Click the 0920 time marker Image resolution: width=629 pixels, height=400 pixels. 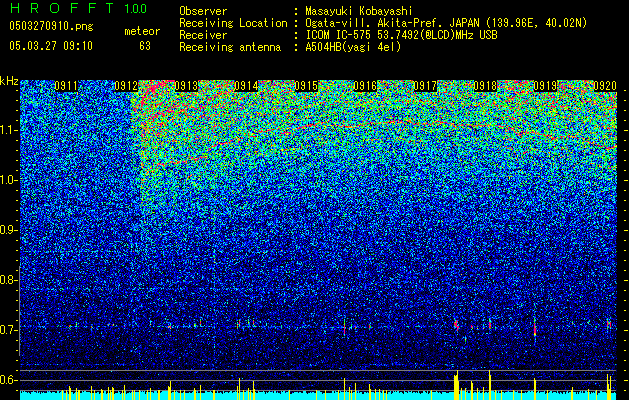pos(605,86)
